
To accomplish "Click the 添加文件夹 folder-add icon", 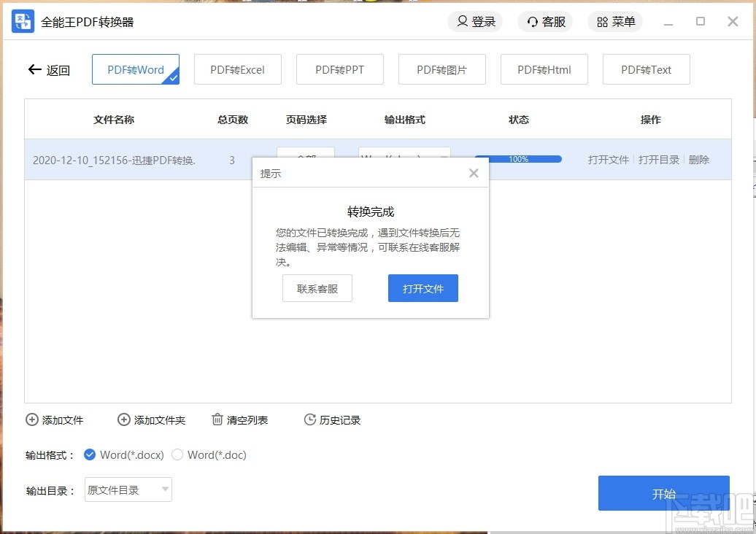I will [123, 419].
